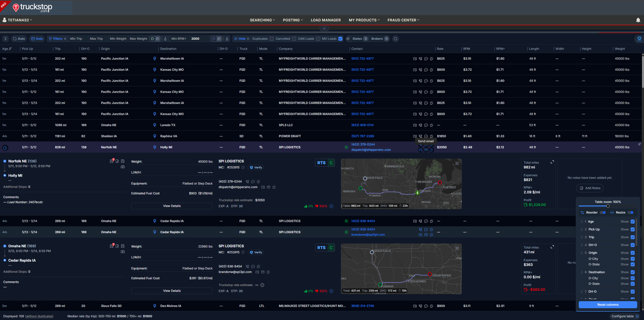Click camera icon in Norfolk NE details
644x320 pixels.
click(x=123, y=167)
